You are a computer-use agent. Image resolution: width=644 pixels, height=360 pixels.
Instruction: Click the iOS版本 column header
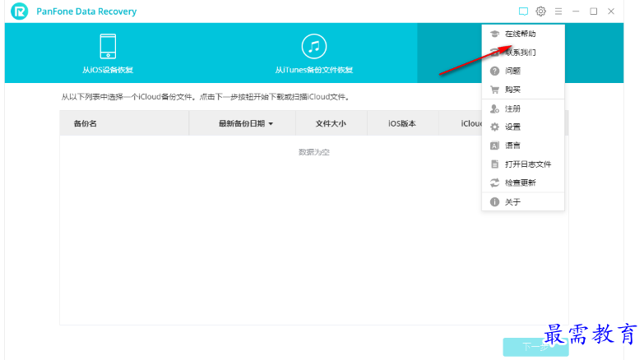[402, 123]
